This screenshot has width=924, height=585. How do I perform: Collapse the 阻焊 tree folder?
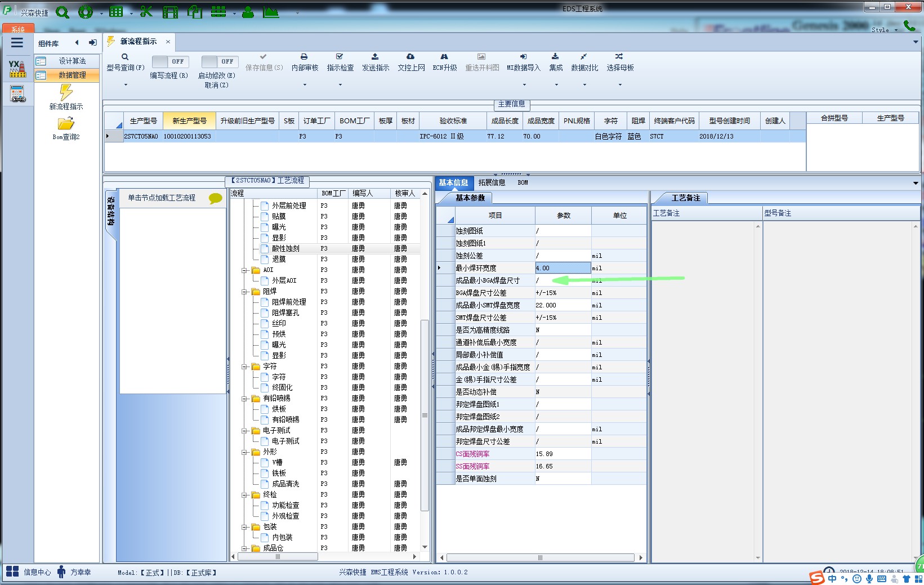[x=245, y=292]
